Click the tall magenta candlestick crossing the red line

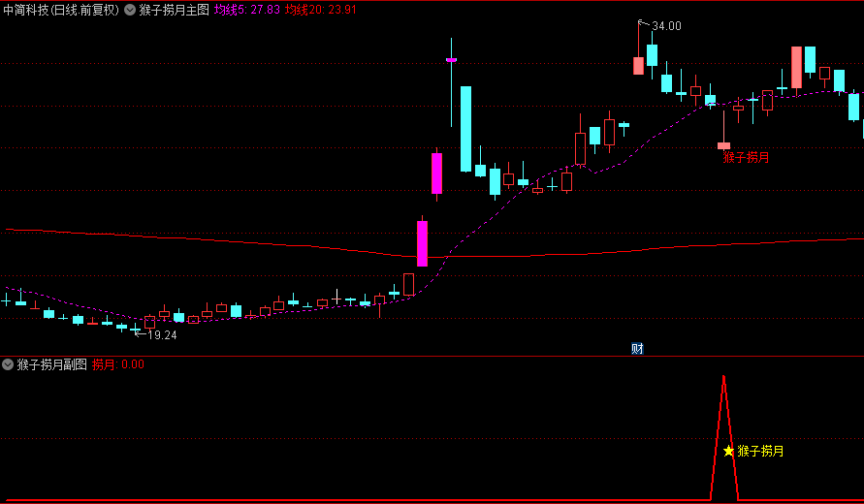422,243
